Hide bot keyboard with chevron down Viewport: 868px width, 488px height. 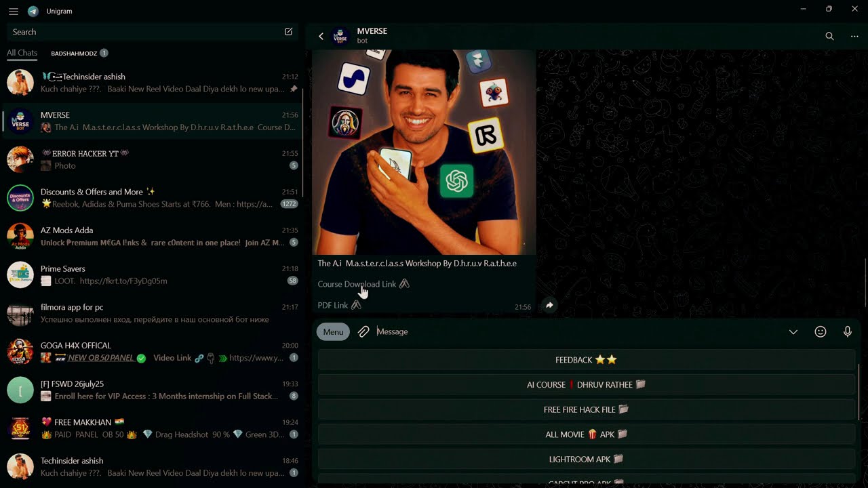[793, 331]
